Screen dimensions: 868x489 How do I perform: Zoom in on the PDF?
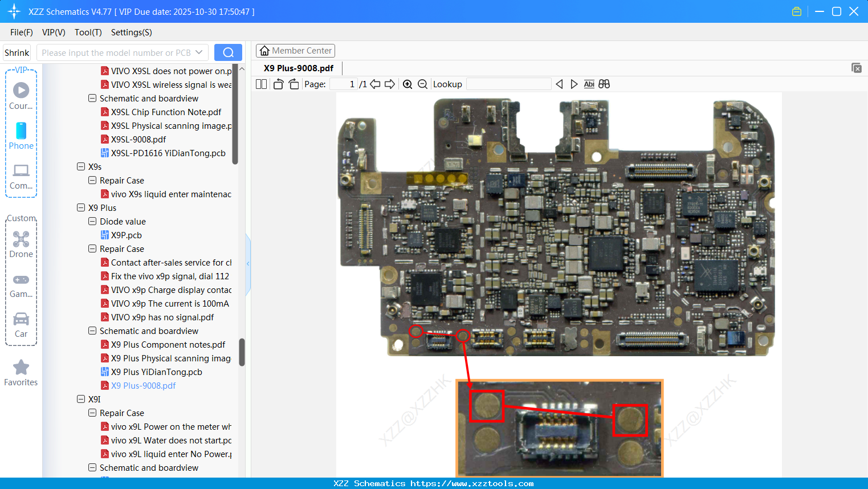point(407,84)
